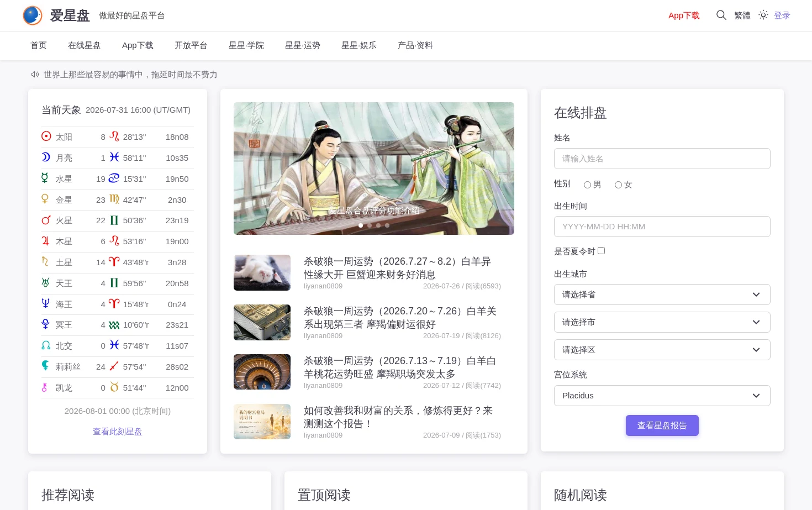Open the banknotes article thumbnail

[x=262, y=322]
